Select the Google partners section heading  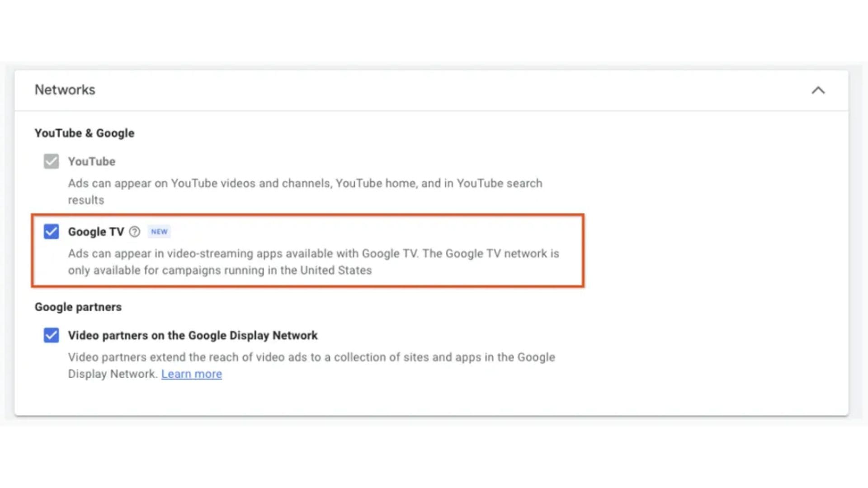click(78, 307)
